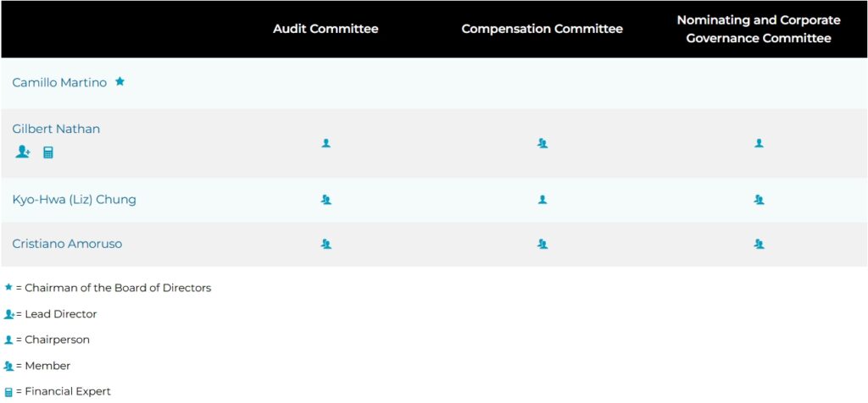Click Cristiano Amoruso's Audit Committee member icon
The image size is (868, 403).
tap(326, 244)
